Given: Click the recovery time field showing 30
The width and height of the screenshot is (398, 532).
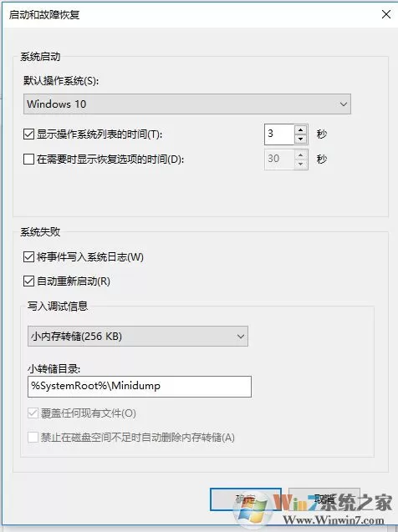Looking at the screenshot, I should pos(279,160).
